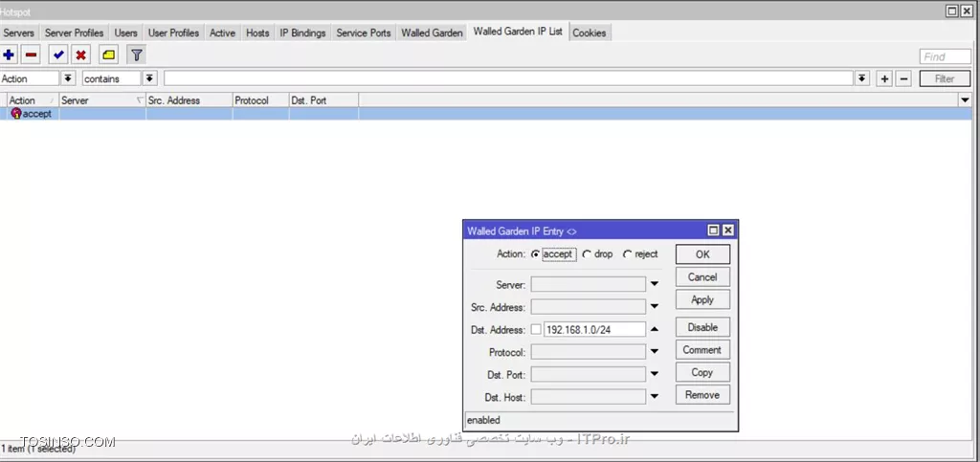Screen dimensions: 980x462
Task: Switch to the IP Bindings tab
Action: point(302,33)
